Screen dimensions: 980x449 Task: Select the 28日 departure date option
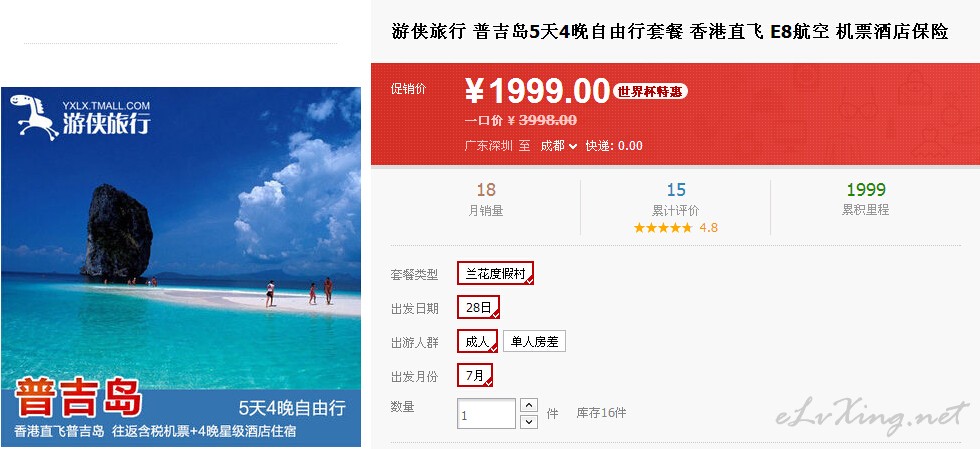[478, 307]
